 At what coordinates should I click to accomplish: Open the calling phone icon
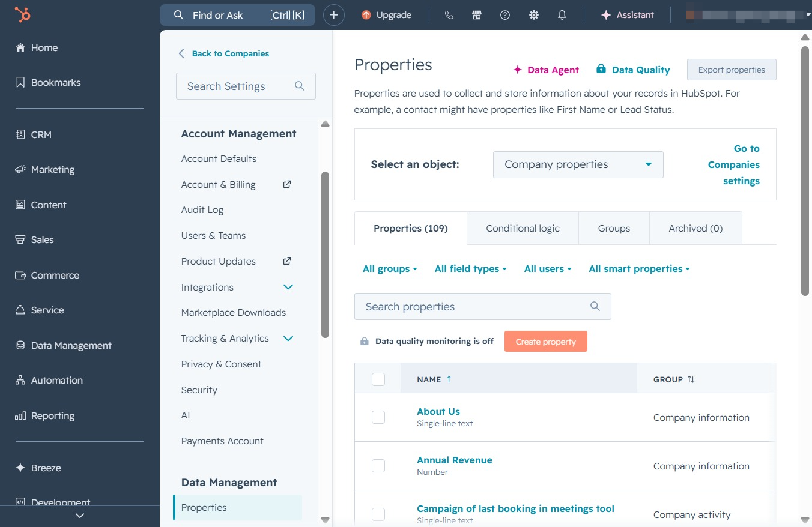click(449, 15)
